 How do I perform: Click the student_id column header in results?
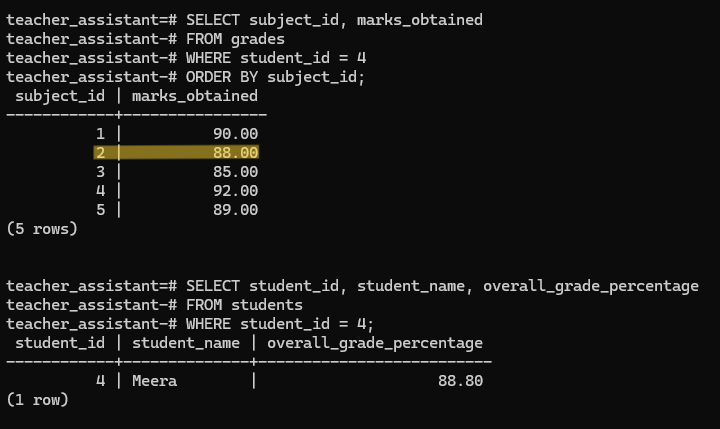tap(60, 343)
